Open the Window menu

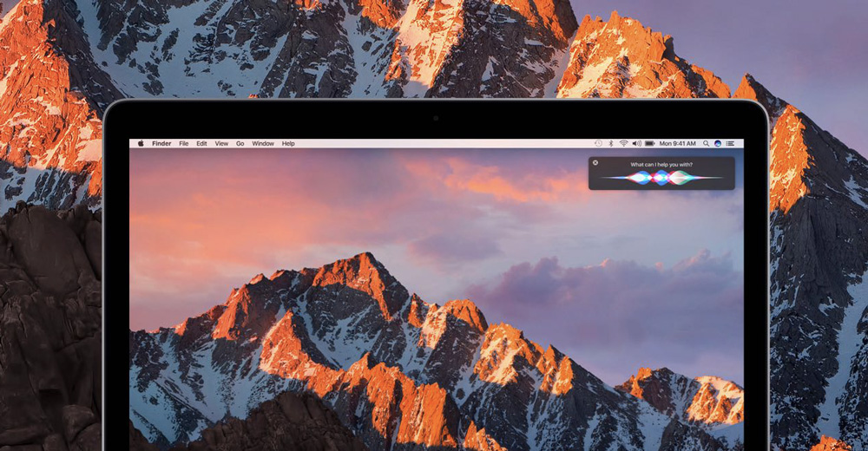pos(263,143)
